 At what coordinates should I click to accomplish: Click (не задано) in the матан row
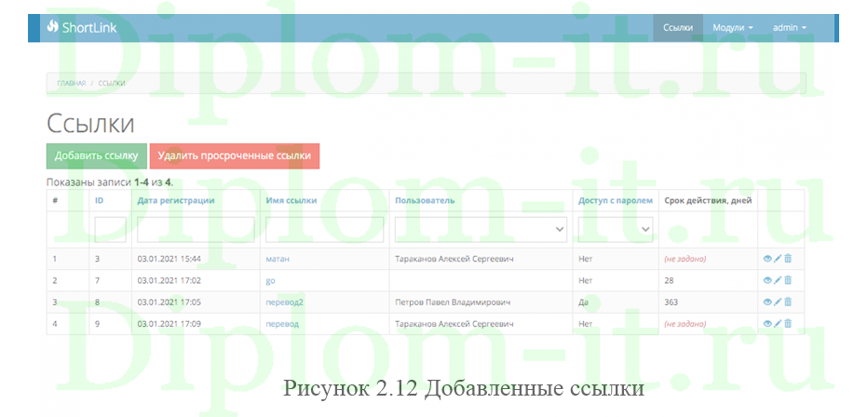coord(685,259)
